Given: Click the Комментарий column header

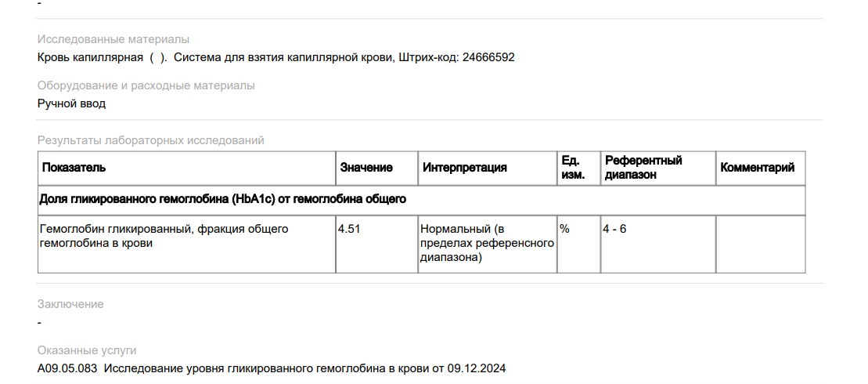Looking at the screenshot, I should pos(760,168).
